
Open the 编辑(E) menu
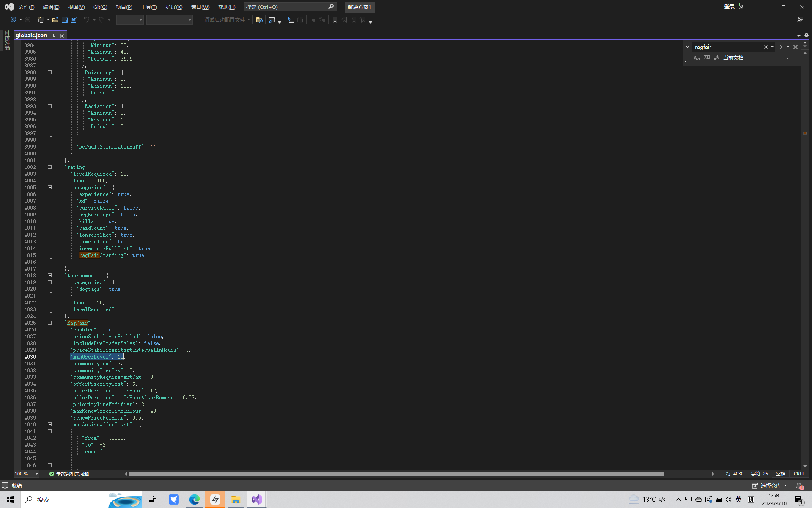click(51, 7)
